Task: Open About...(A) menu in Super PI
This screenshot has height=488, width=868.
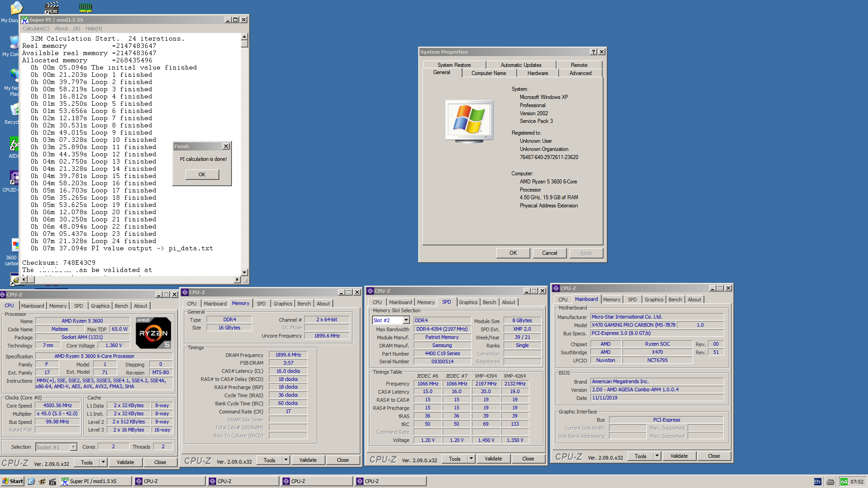Action: [x=67, y=28]
